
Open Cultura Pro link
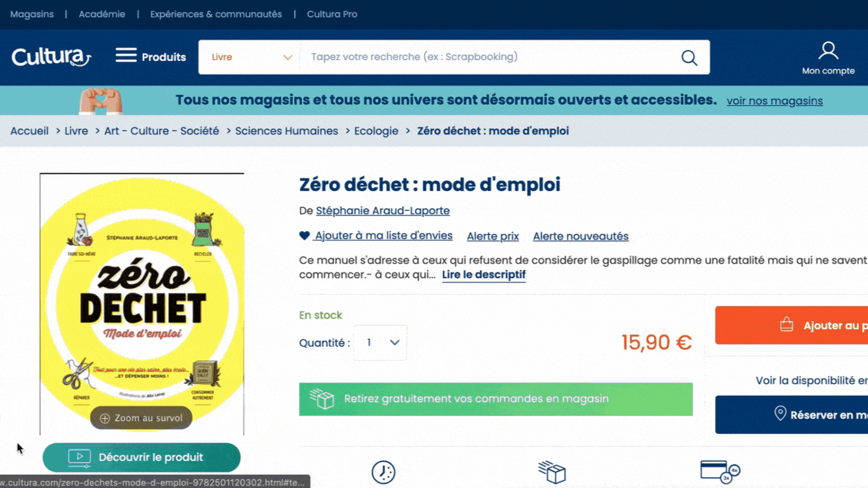point(332,14)
